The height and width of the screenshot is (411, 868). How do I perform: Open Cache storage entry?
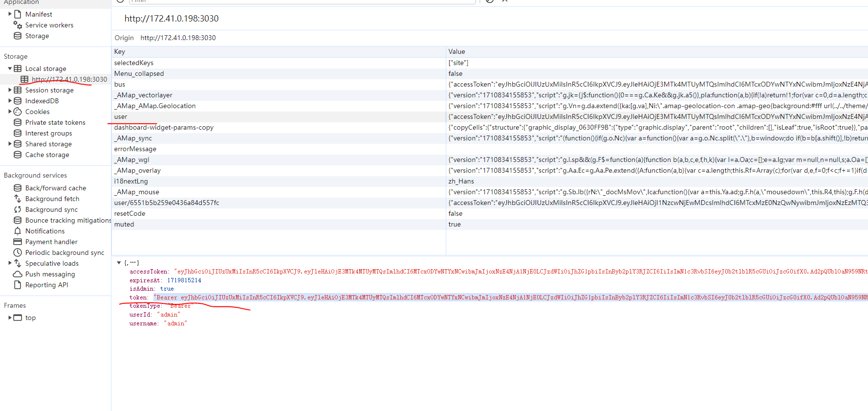47,155
